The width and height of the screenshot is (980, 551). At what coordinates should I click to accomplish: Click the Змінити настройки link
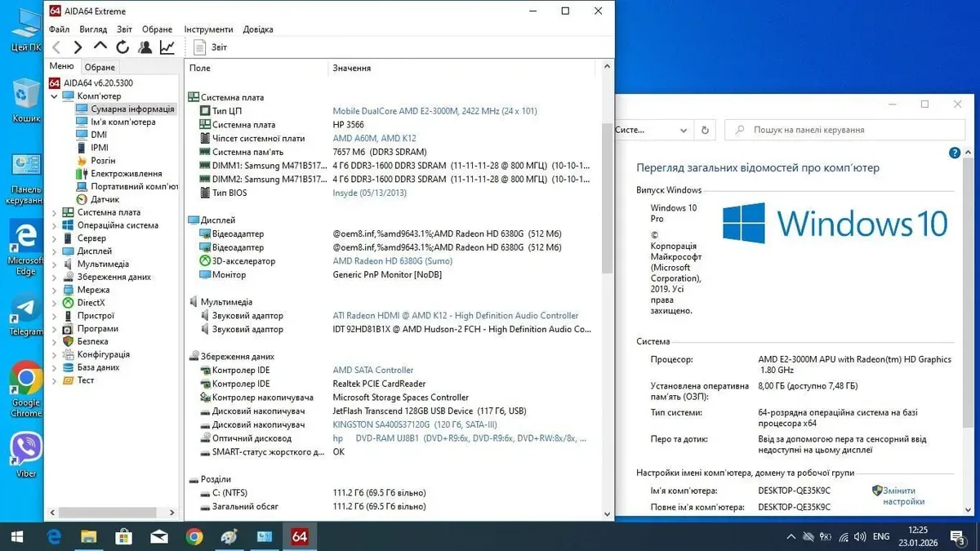click(902, 496)
